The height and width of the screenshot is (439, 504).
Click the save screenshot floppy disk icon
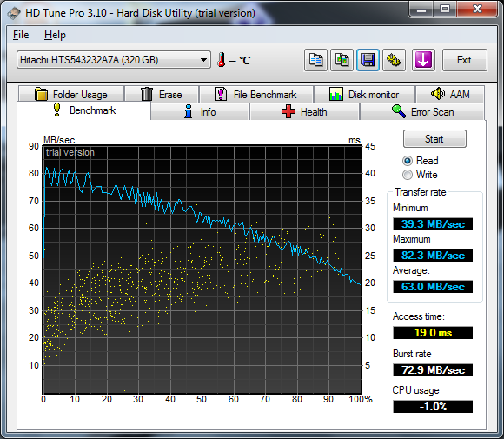tap(368, 60)
